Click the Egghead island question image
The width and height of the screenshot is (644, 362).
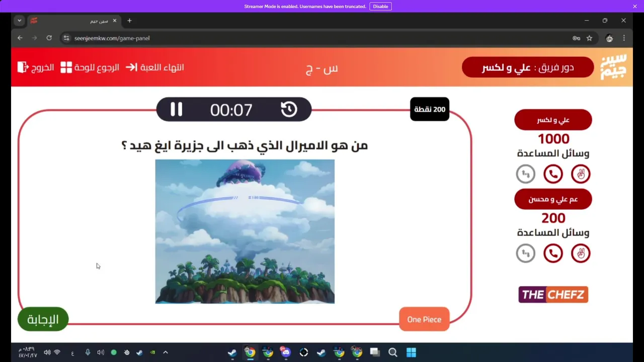pyautogui.click(x=245, y=231)
